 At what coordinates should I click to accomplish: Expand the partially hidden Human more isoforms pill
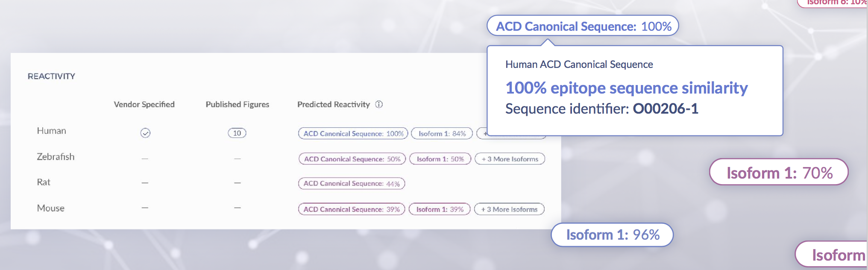(482, 134)
